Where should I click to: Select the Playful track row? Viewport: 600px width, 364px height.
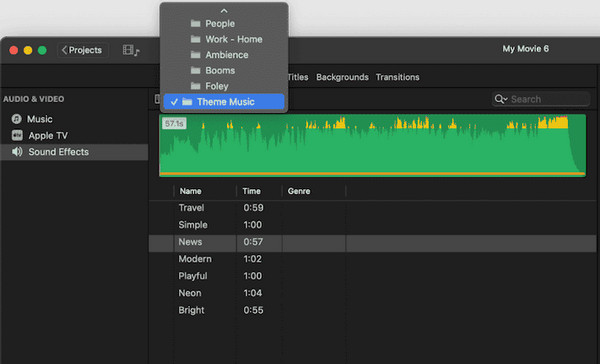[372, 276]
